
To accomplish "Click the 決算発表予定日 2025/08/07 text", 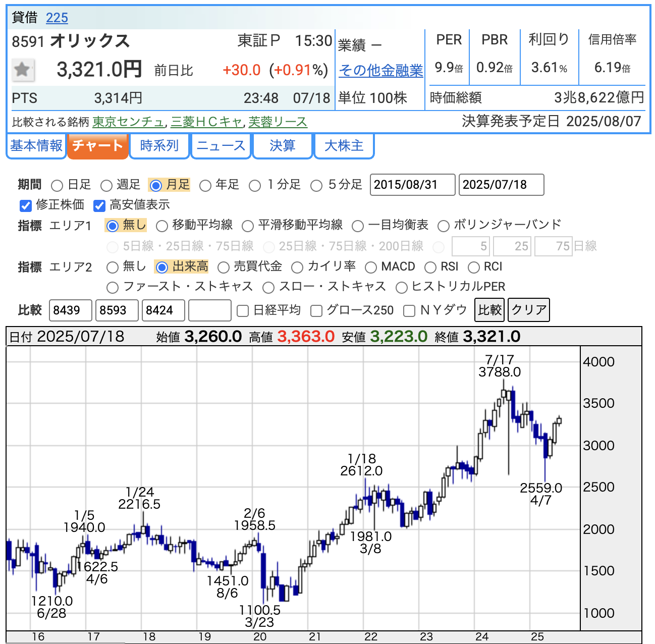I will click(552, 121).
